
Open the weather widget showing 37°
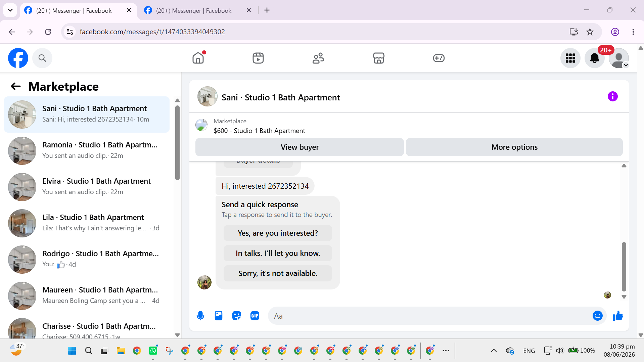point(17,350)
